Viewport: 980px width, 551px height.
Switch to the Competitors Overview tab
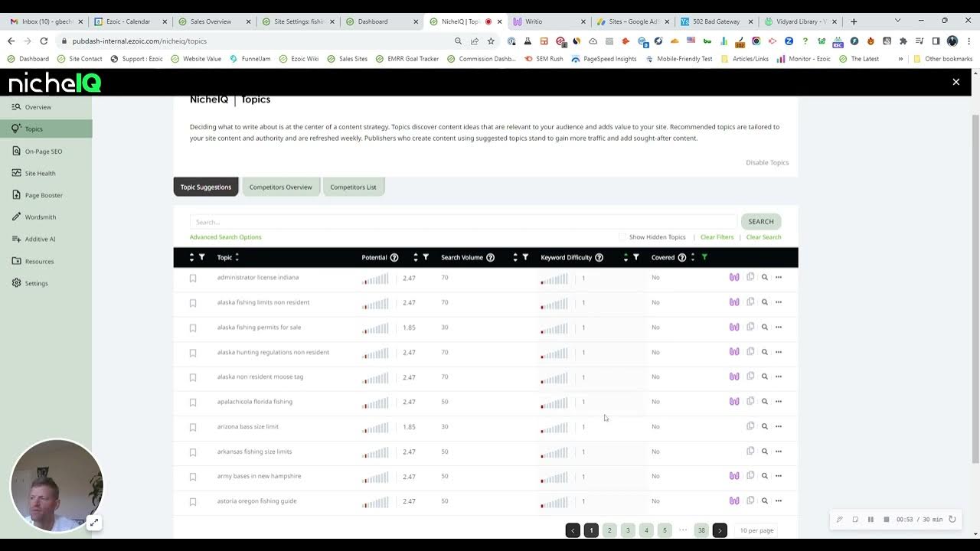pos(280,187)
